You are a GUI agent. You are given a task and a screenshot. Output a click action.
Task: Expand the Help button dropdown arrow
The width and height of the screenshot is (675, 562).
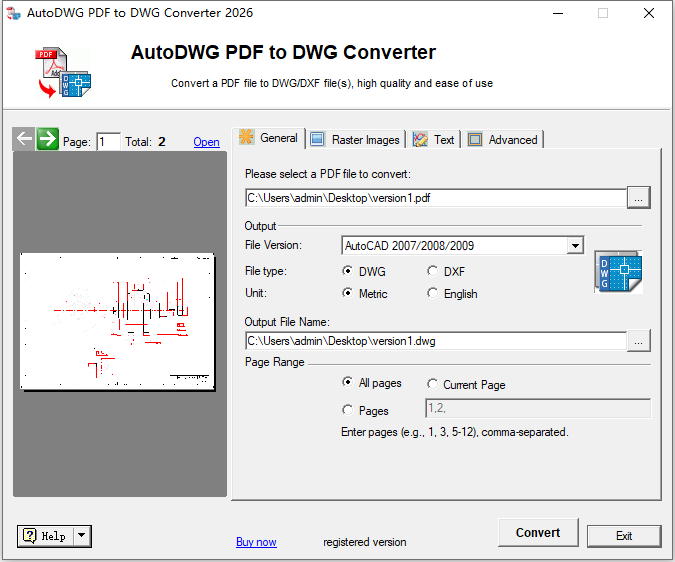pos(82,536)
